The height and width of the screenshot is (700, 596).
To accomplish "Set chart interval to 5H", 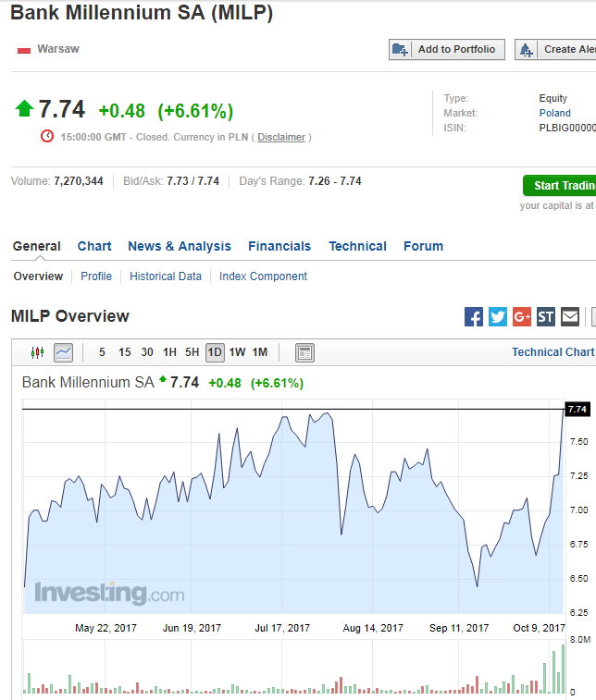I will tap(192, 352).
